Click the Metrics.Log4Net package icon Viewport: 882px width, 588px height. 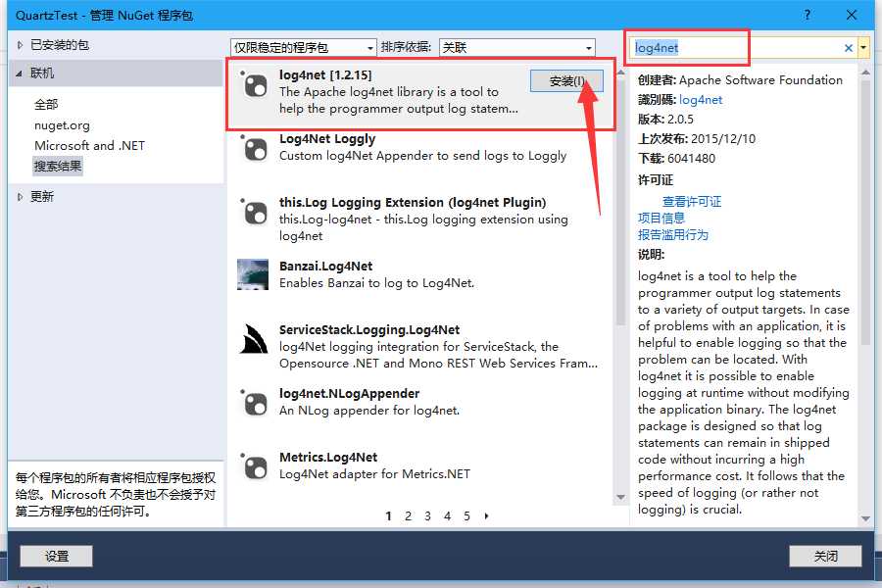coord(254,465)
